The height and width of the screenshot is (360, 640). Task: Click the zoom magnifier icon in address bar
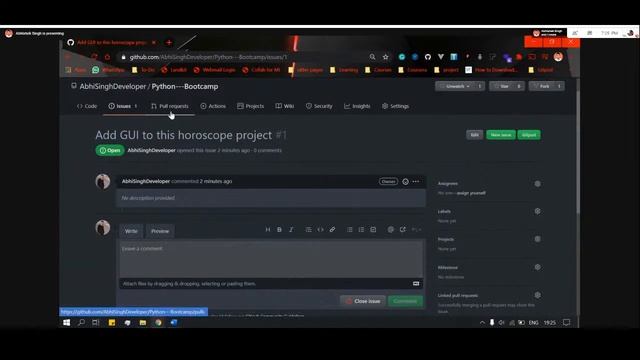(x=372, y=57)
